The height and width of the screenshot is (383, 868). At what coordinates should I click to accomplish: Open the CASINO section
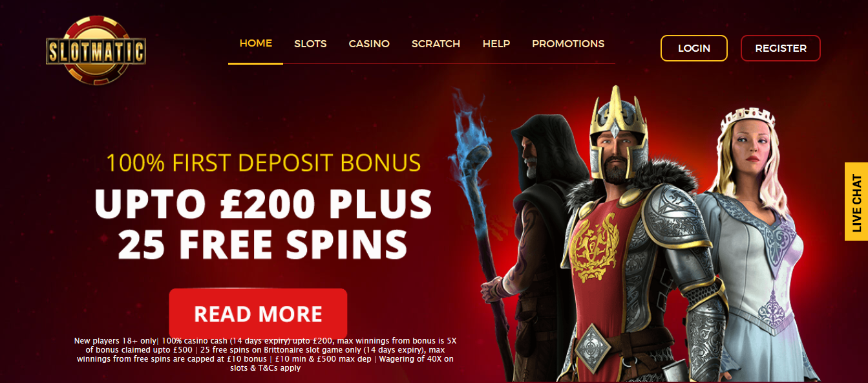tap(369, 44)
